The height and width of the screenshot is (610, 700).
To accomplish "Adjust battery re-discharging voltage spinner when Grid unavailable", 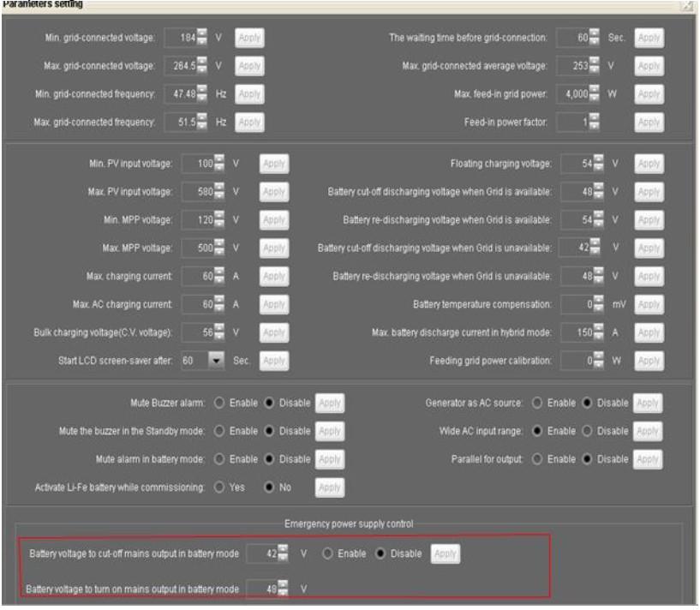I will pyautogui.click(x=598, y=276).
